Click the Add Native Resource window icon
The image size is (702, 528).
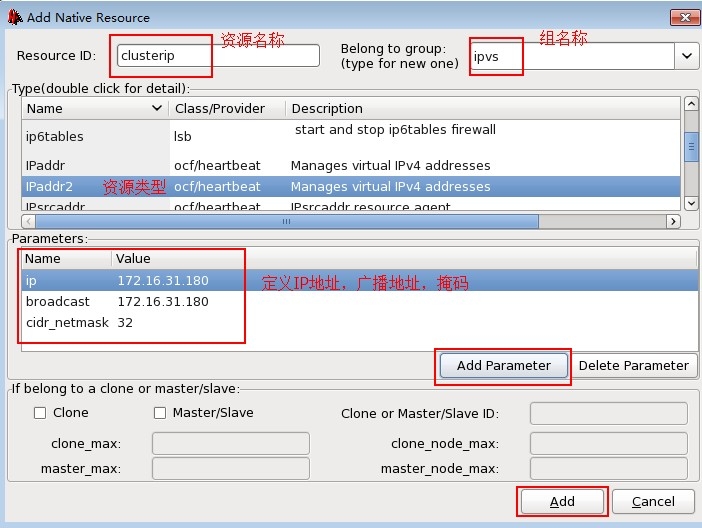coord(15,17)
